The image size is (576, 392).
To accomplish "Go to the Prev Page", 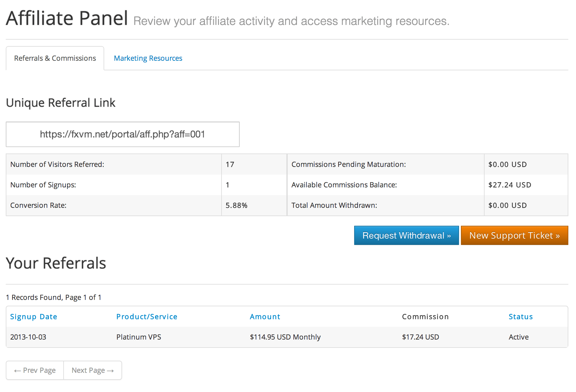I will tap(35, 370).
